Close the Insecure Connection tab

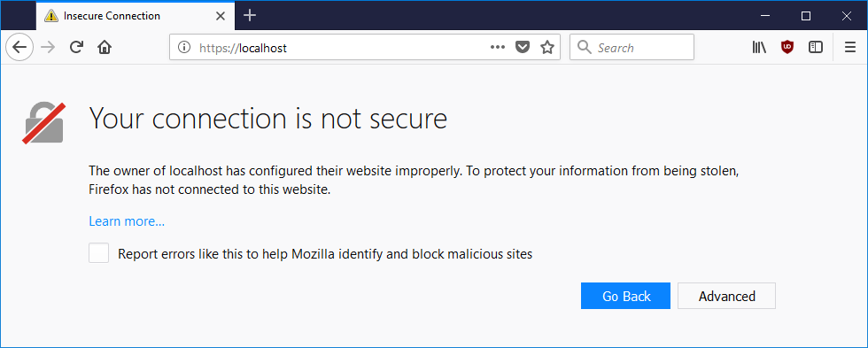tap(220, 16)
